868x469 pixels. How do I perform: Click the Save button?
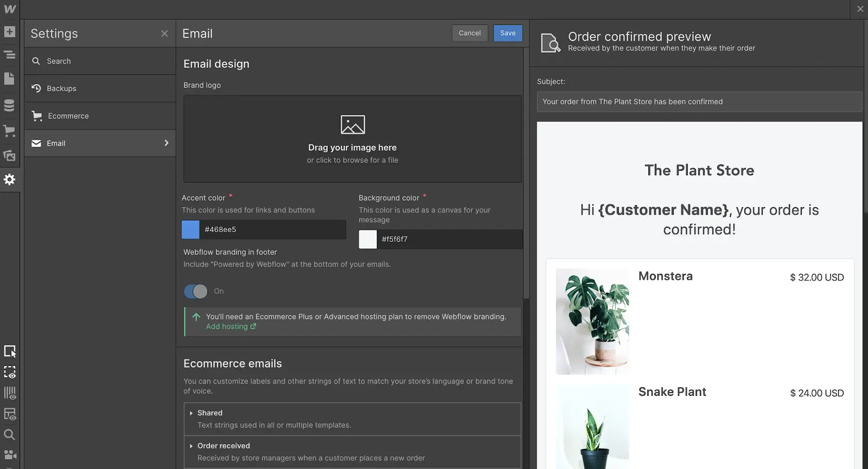tap(508, 33)
